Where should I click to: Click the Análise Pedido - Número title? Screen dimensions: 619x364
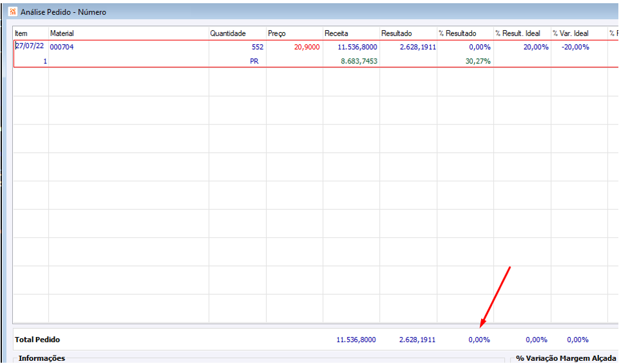point(63,12)
